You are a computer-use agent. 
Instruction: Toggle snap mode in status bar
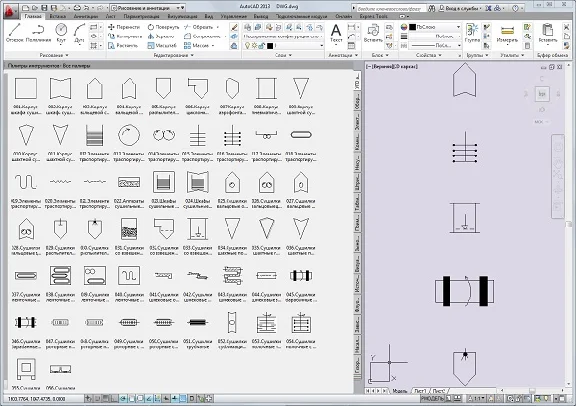[97, 398]
